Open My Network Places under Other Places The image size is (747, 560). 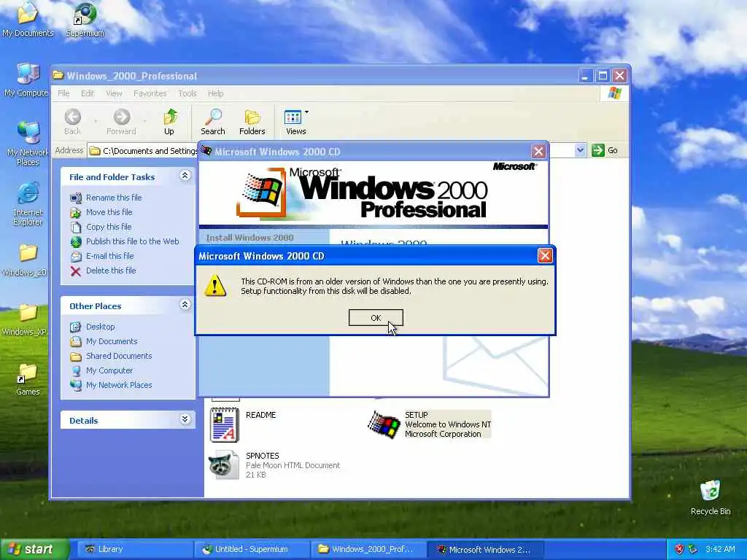pos(119,385)
